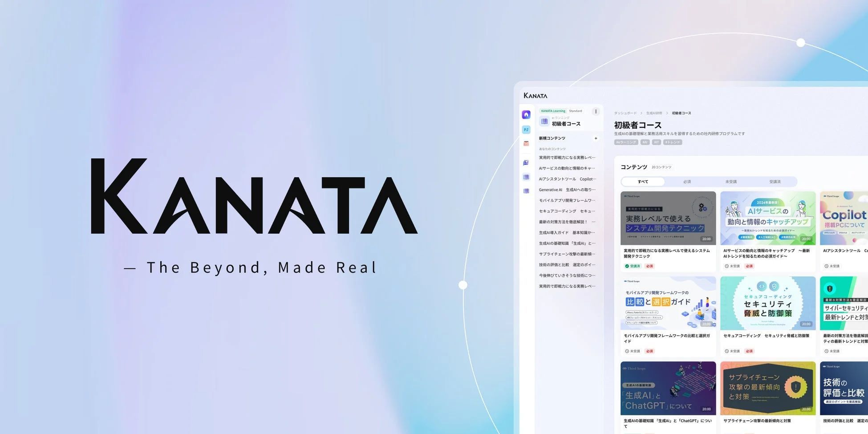This screenshot has width=868, height=434.
Task: Navigate to ダッシュボード via the breadcrumb
Action: click(x=625, y=113)
